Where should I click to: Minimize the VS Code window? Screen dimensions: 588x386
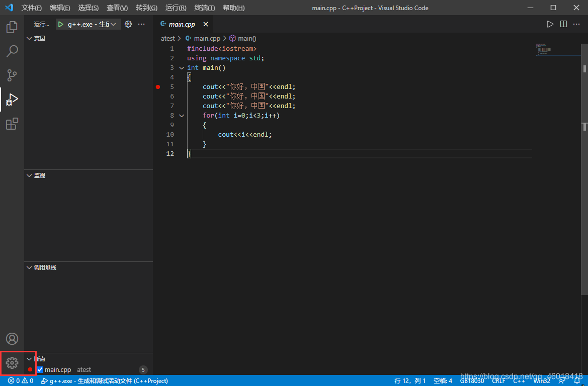tap(530, 8)
